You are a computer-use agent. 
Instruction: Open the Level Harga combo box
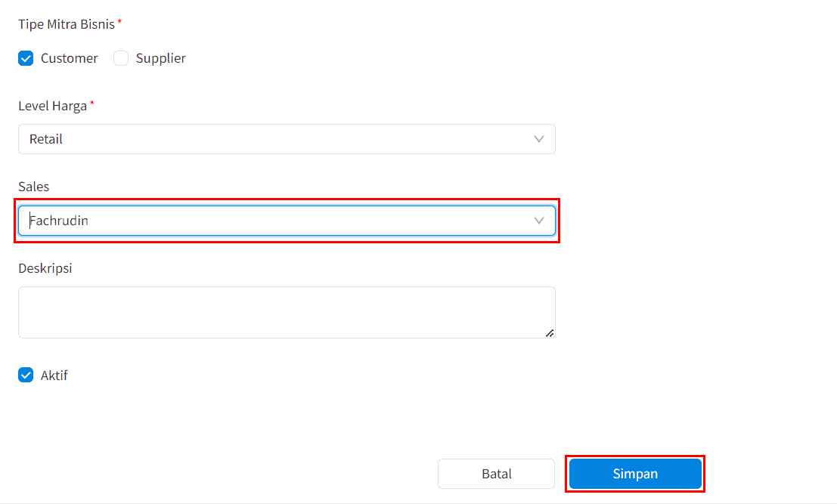coord(287,139)
